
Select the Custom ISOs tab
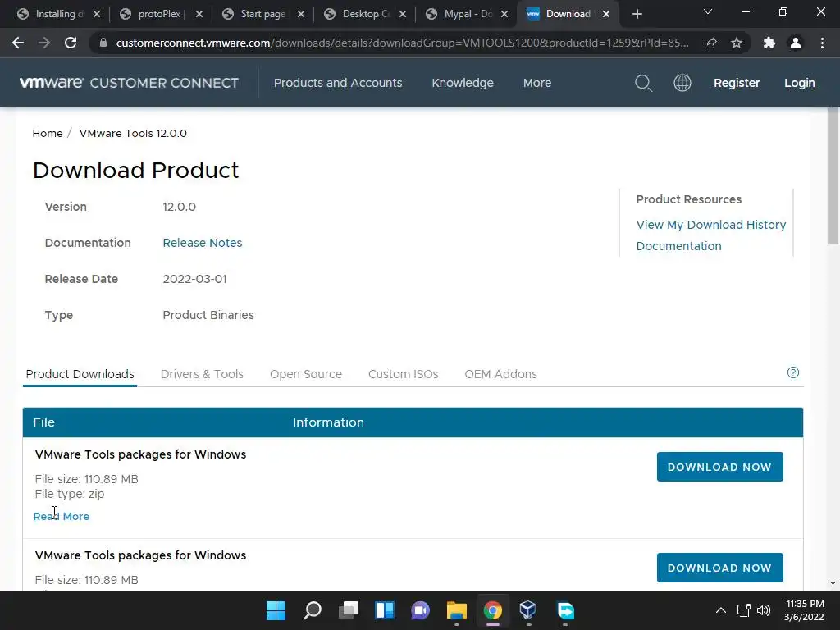click(x=404, y=374)
